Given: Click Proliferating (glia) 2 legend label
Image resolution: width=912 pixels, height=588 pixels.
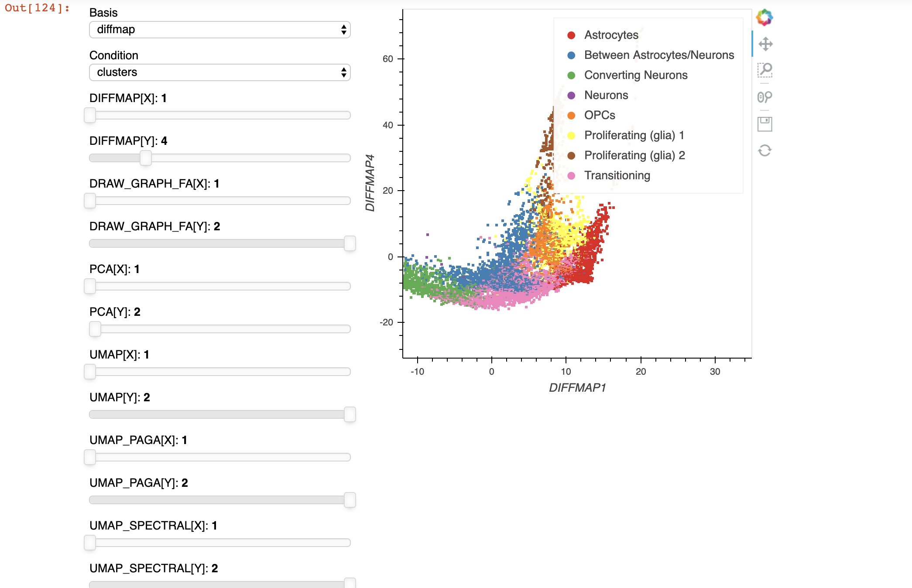Looking at the screenshot, I should click(634, 155).
